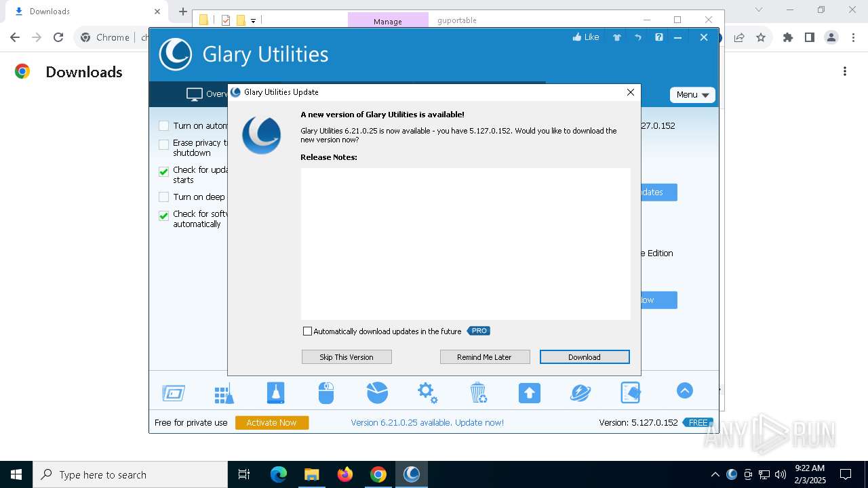
Task: Uncheck Check for software updates automatically
Action: 163,216
